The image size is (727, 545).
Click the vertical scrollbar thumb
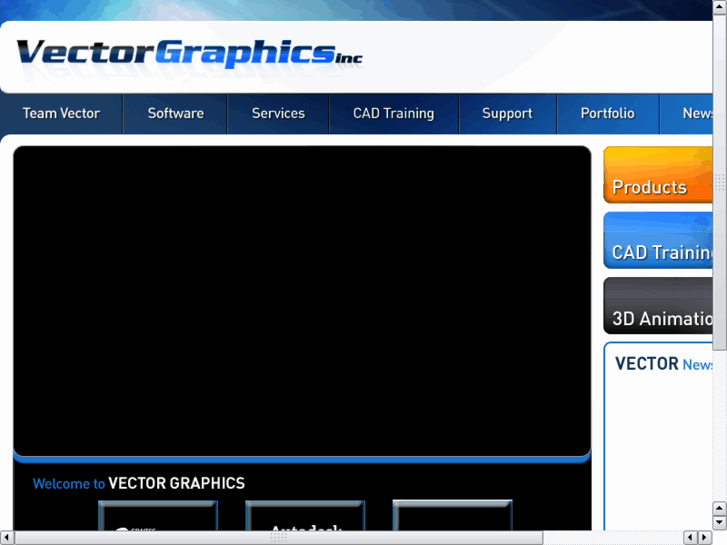pos(720,182)
